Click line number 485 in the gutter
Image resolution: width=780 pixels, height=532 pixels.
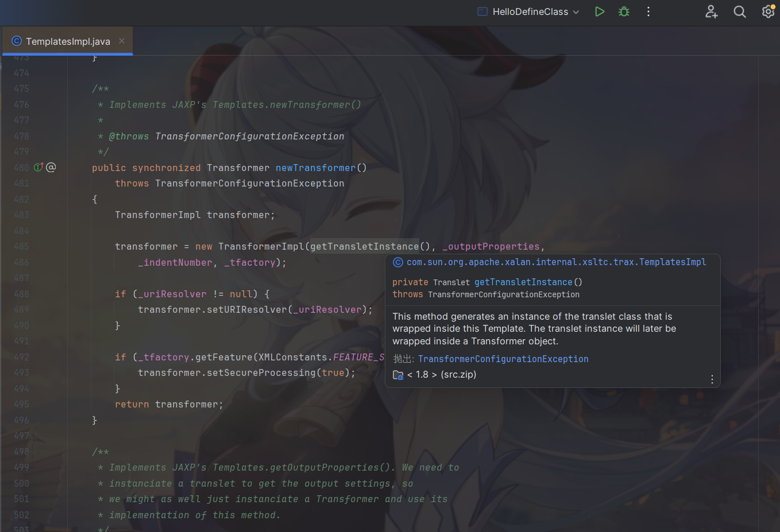pos(21,247)
